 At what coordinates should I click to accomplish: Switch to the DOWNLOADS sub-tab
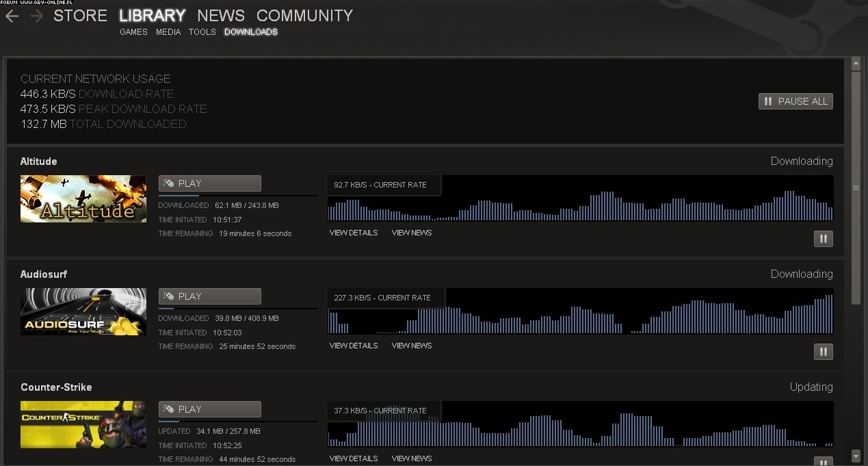pos(251,32)
